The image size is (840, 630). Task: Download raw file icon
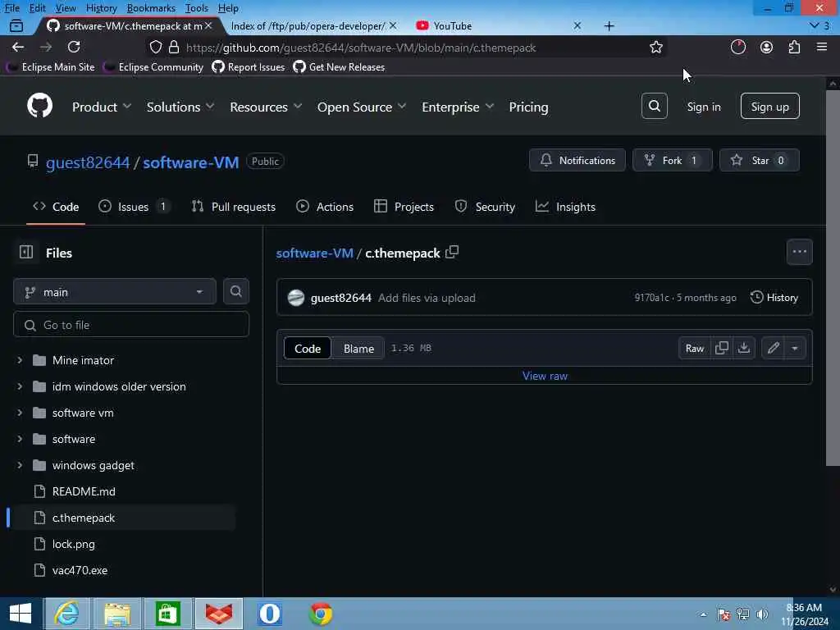click(744, 348)
